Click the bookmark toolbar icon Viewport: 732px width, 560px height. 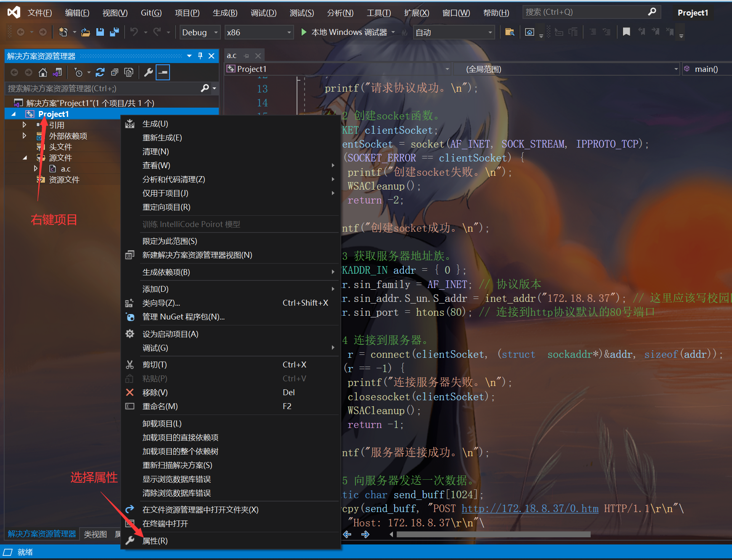[x=626, y=32]
